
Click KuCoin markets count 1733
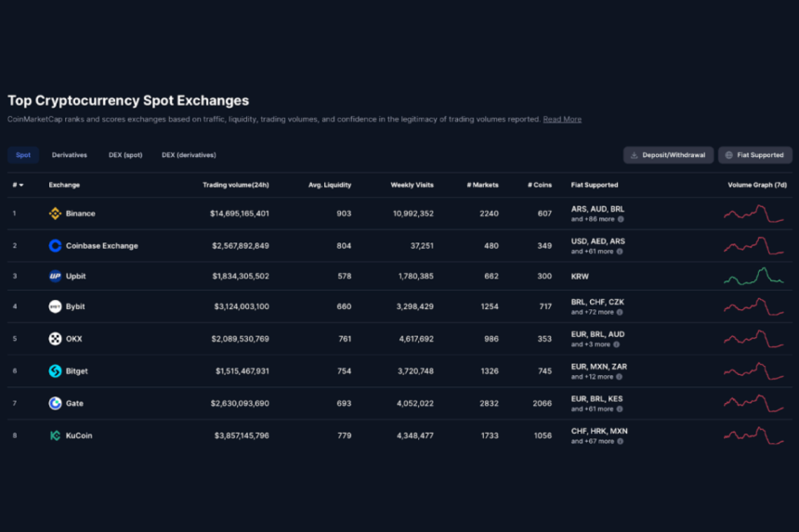(490, 435)
